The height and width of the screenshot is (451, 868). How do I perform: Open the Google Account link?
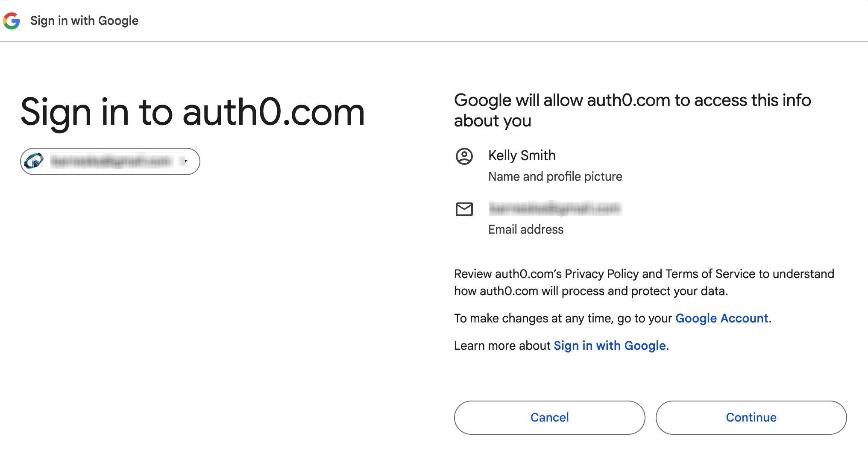(721, 318)
